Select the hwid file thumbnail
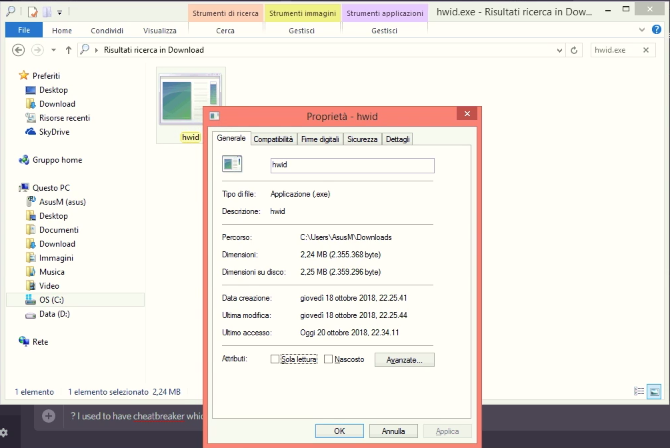The image size is (670, 448). (190, 102)
